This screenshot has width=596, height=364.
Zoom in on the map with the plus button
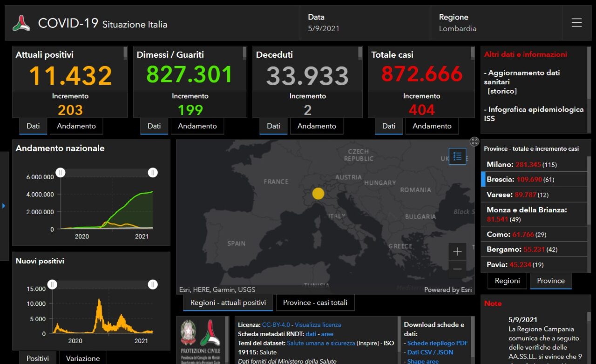click(x=457, y=252)
